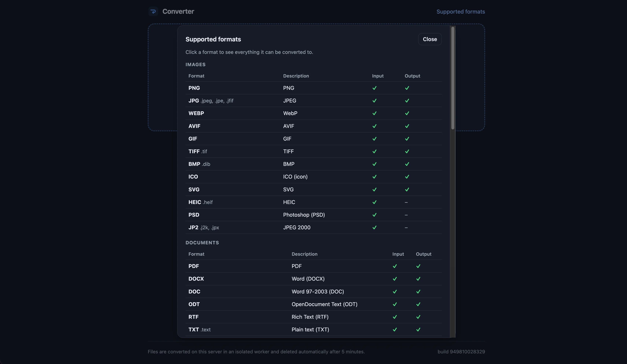Viewport: 627px width, 364px height.
Task: Click the 'Word 97-2003 (DOC)' description
Action: pos(318,292)
